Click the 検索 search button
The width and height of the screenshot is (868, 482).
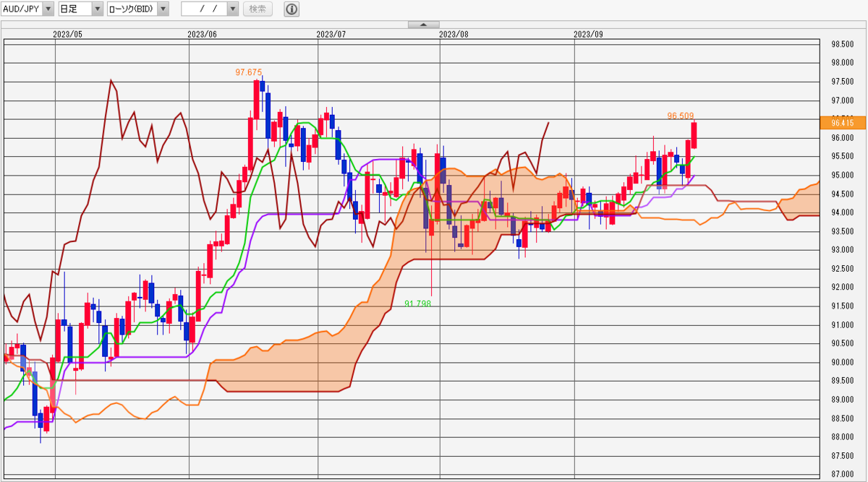(x=258, y=9)
